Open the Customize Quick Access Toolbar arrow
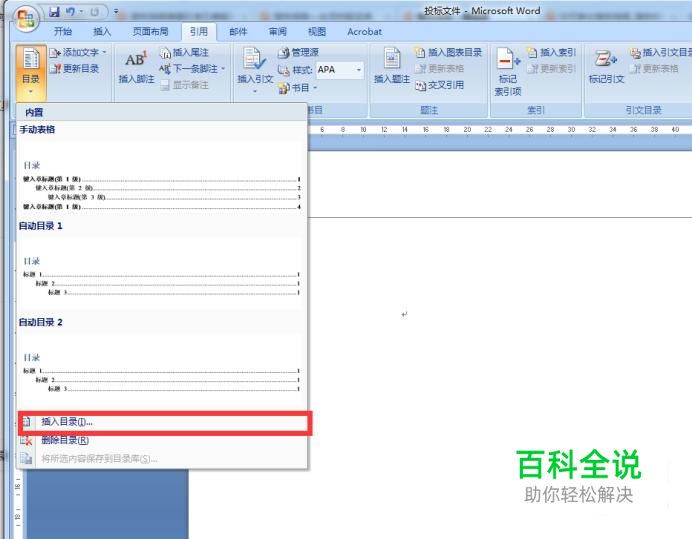 click(116, 11)
